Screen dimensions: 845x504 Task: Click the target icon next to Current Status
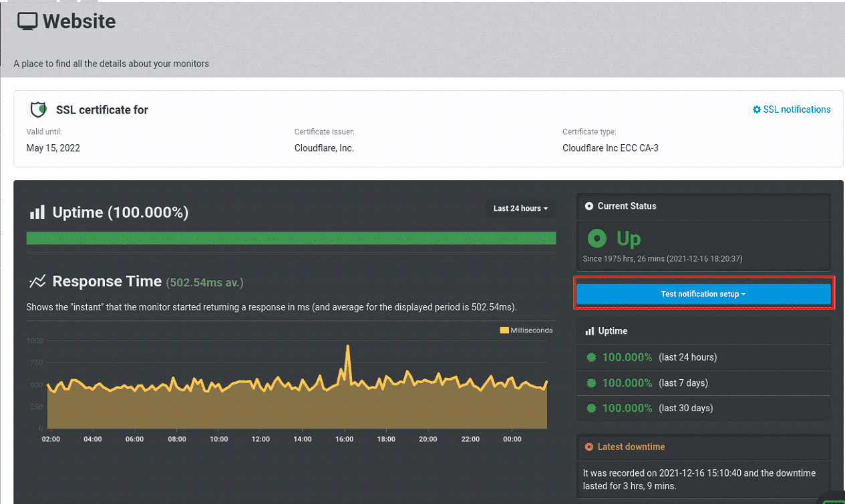pos(589,206)
